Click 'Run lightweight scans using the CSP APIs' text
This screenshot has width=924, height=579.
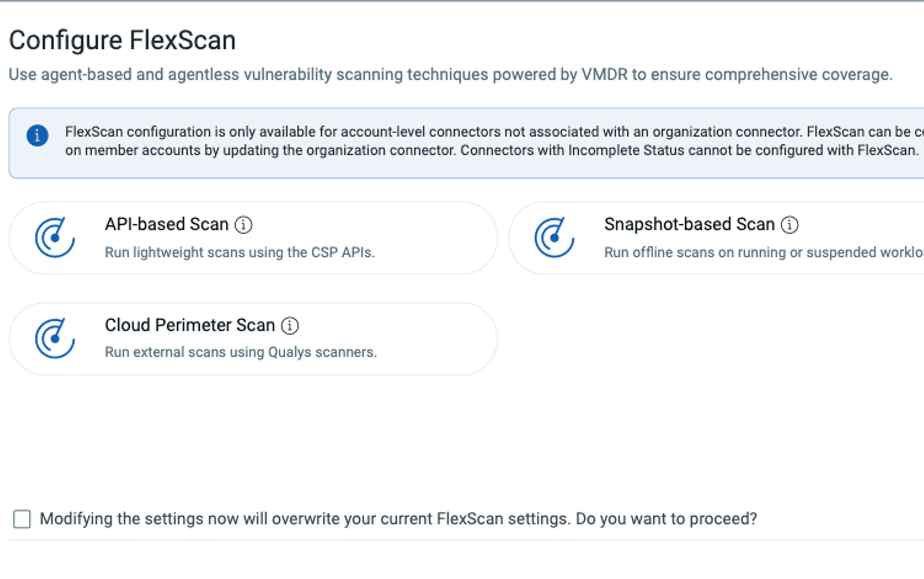pos(239,252)
